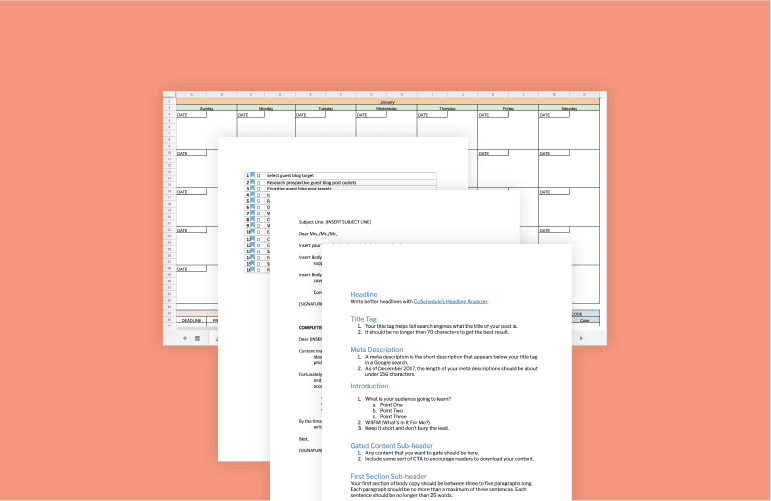Click the January month title cell
Screen dimensions: 771x501
click(386, 101)
